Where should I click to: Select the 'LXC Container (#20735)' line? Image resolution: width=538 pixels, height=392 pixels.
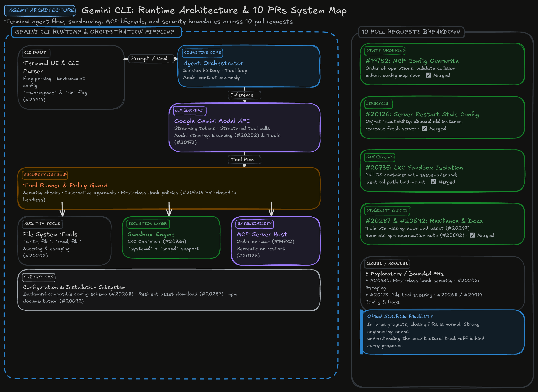click(157, 242)
